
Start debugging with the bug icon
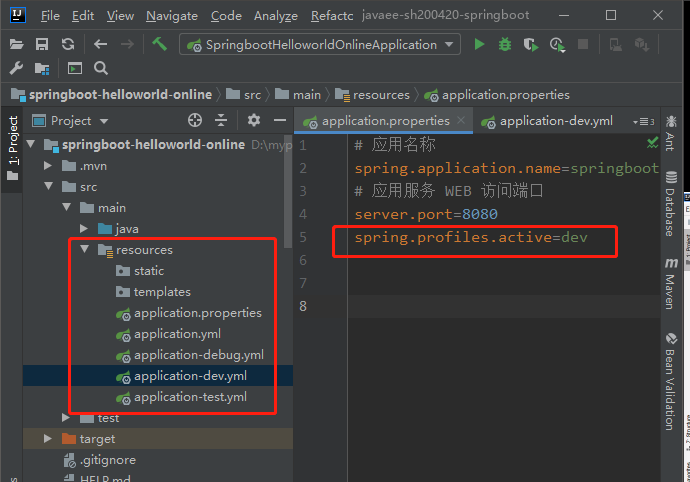click(x=505, y=44)
